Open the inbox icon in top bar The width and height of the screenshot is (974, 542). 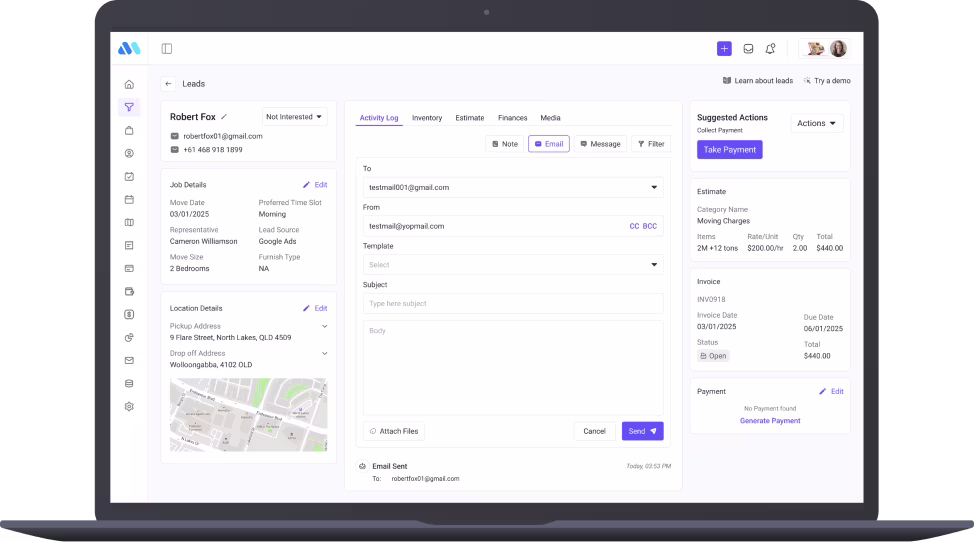(748, 48)
